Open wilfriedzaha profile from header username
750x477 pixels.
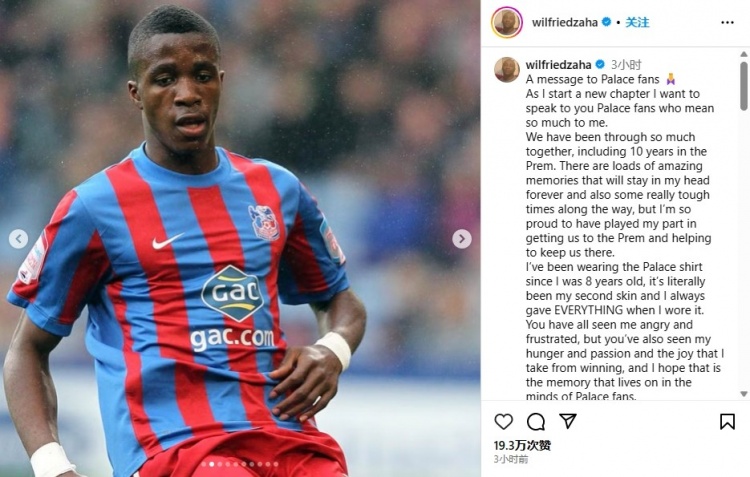[564, 22]
